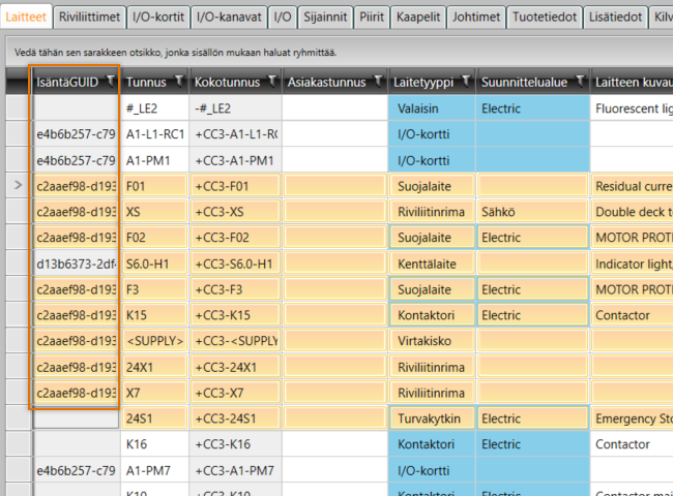Select the row header of the #_LE2 row
This screenshot has width=673, height=496.
click(x=16, y=107)
